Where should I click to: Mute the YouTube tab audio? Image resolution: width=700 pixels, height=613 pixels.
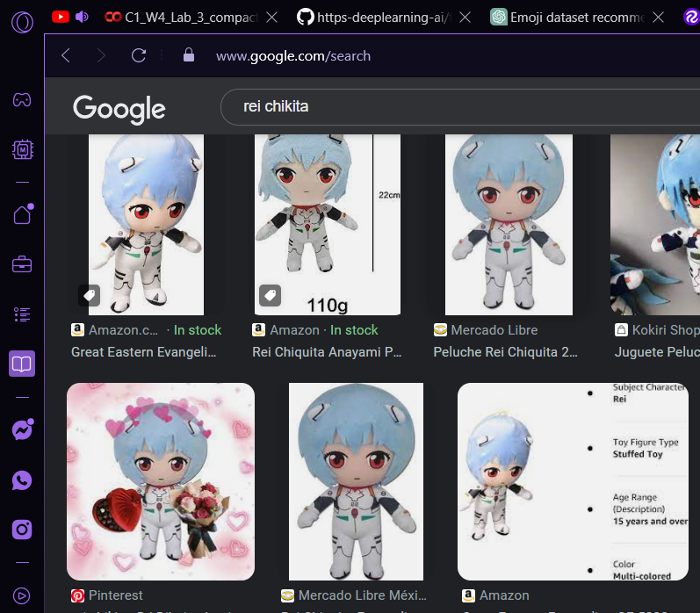(x=83, y=17)
